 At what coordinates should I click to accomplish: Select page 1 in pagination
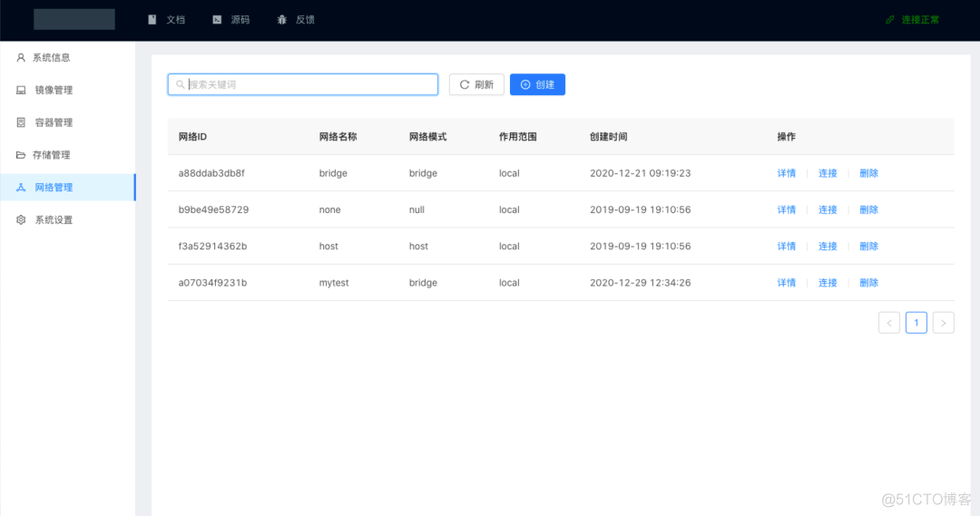[916, 323]
